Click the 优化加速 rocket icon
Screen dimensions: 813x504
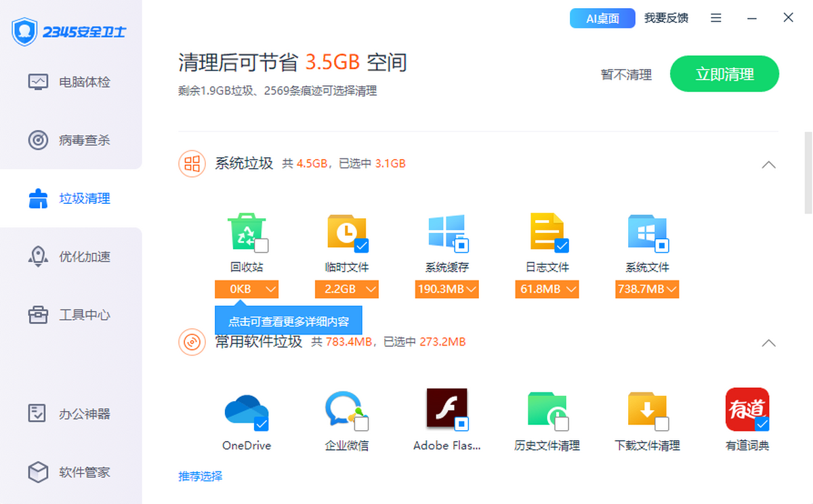pyautogui.click(x=38, y=257)
